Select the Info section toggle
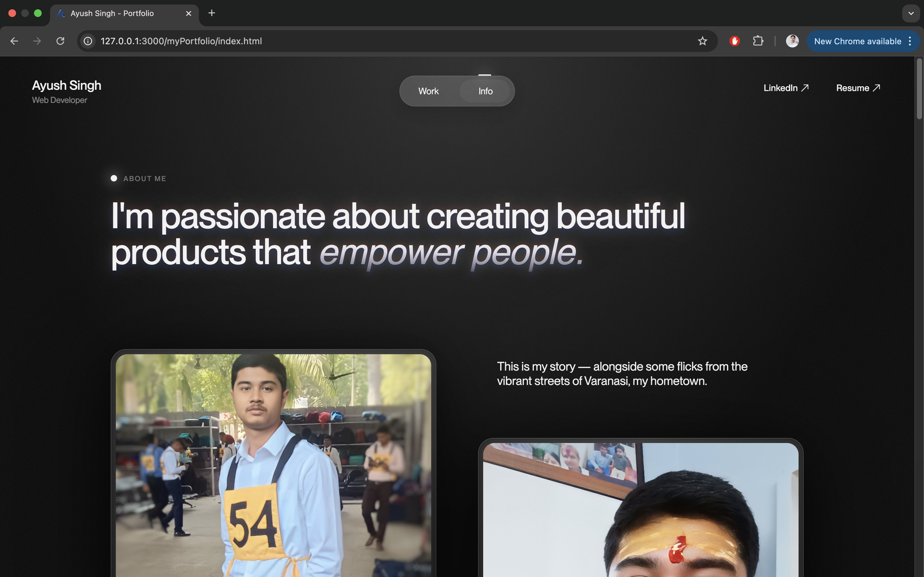 pos(485,91)
